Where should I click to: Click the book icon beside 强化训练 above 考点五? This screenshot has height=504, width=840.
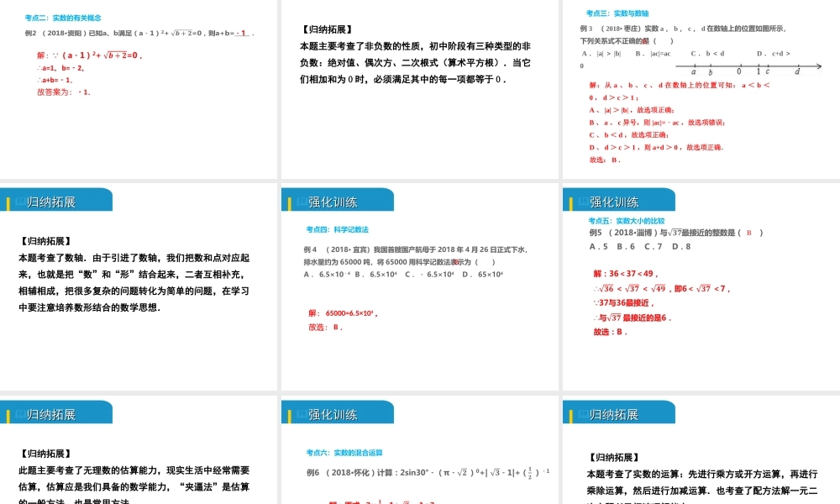click(x=584, y=202)
